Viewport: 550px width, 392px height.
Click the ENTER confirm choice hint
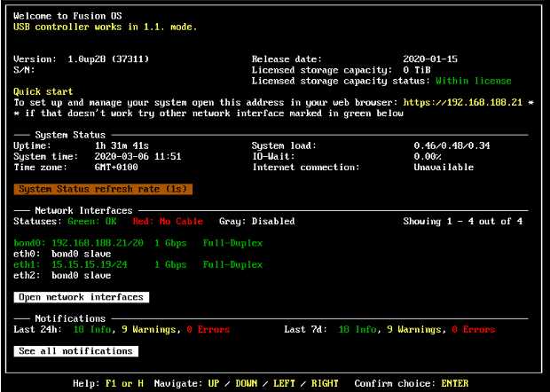click(454, 383)
